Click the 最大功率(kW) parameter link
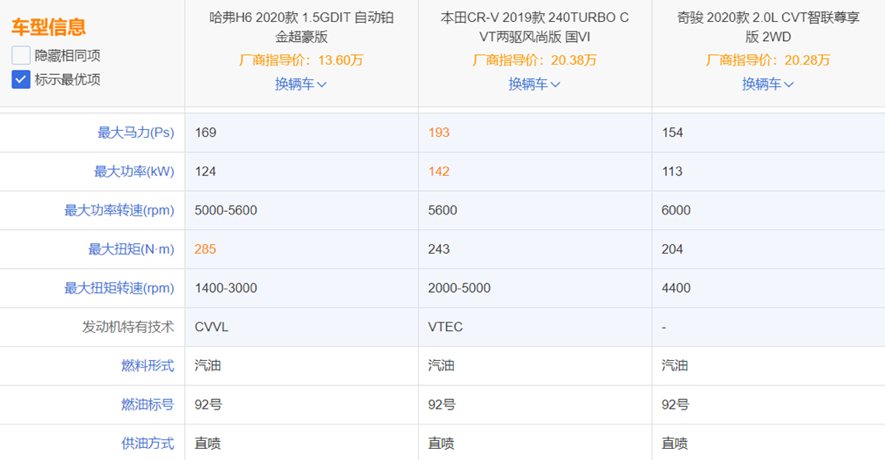Viewport: 885px width, 460px height. pyautogui.click(x=134, y=172)
